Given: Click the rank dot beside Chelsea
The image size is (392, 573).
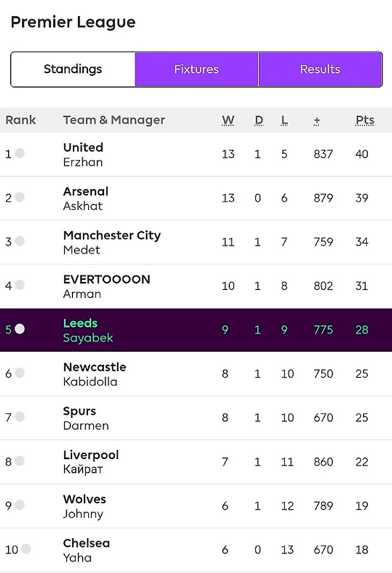Looking at the screenshot, I should click(26, 549).
